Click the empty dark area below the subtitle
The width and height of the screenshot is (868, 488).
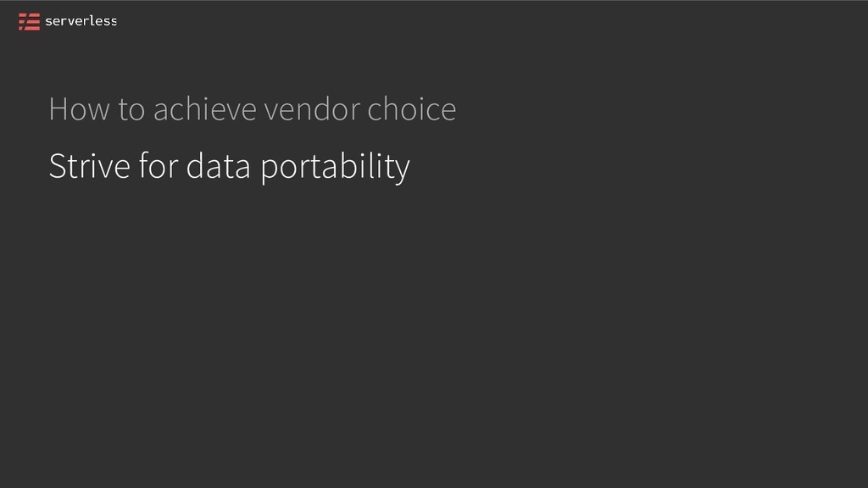click(434, 339)
